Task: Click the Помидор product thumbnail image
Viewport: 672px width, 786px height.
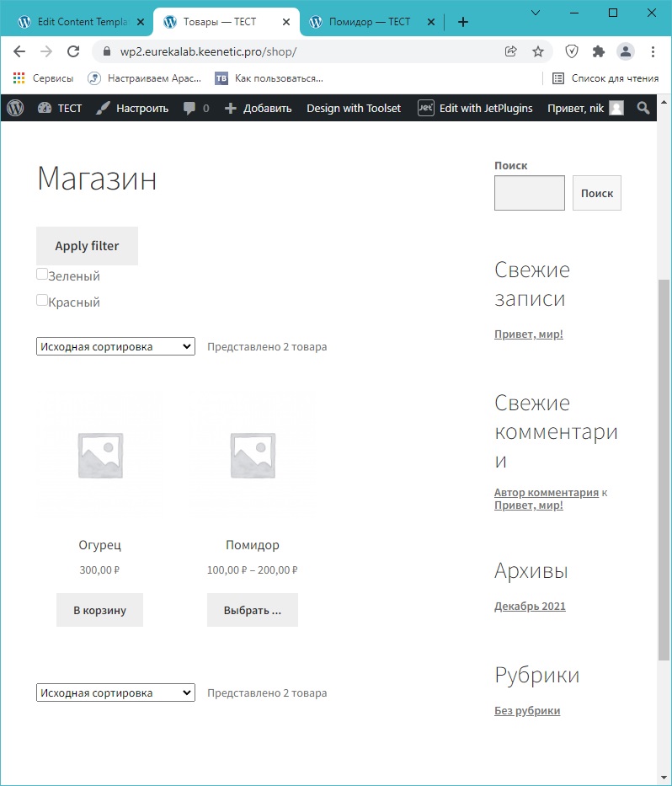Action: (x=253, y=455)
